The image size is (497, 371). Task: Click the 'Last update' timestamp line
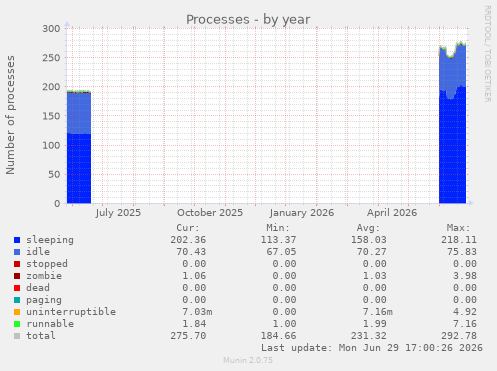(x=372, y=348)
